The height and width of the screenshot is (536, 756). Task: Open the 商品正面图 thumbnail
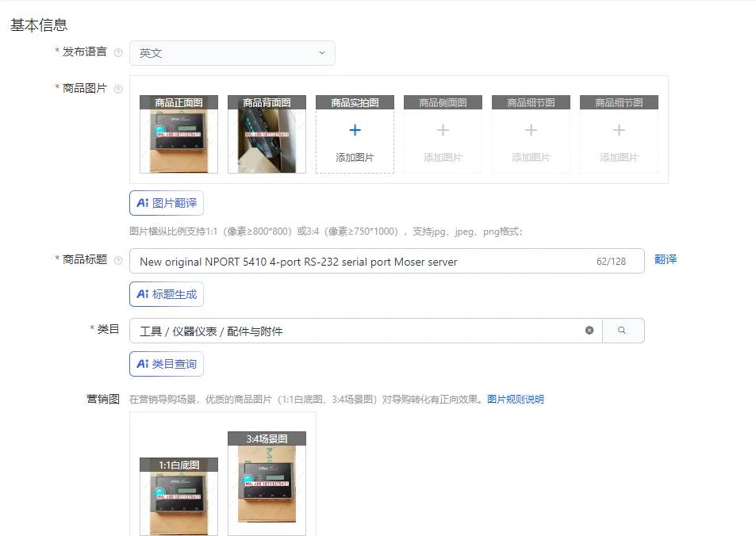point(178,135)
